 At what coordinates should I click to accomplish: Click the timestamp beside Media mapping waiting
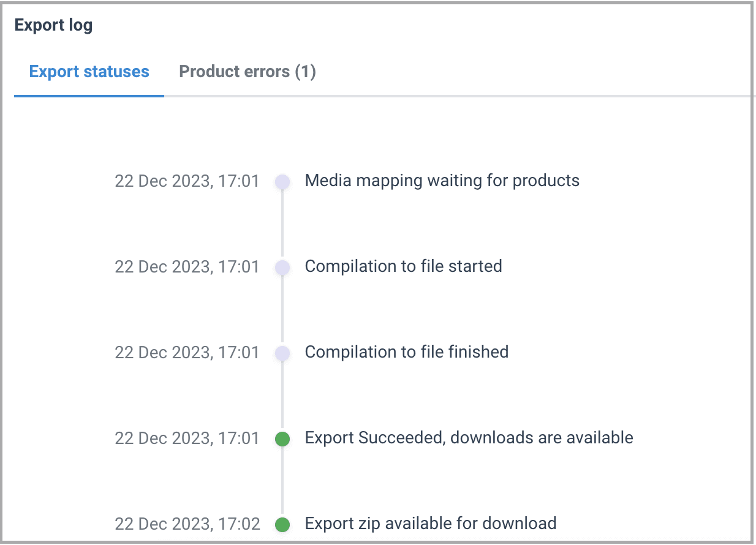pyautogui.click(x=187, y=181)
